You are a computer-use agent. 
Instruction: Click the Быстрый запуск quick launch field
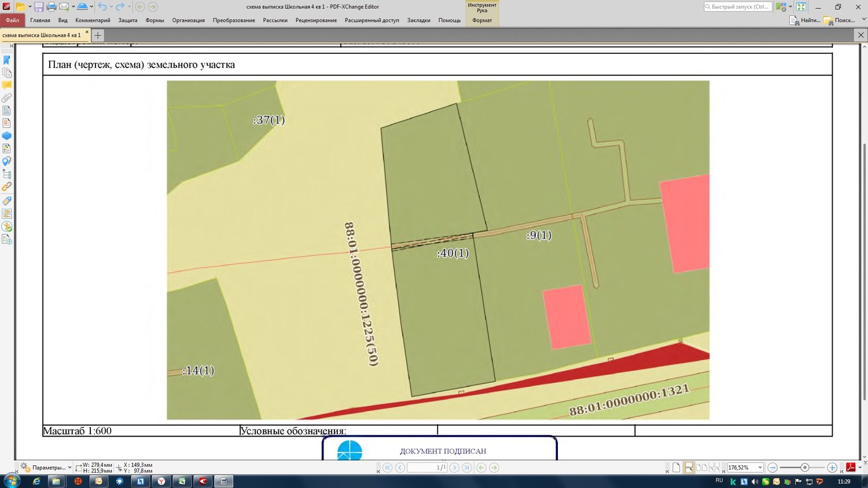coord(738,7)
